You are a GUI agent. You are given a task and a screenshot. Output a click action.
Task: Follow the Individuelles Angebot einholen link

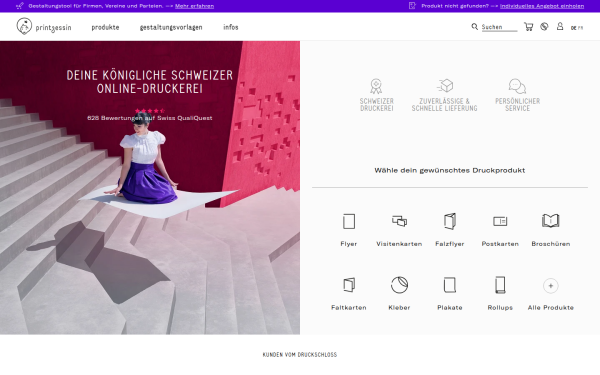[542, 6]
